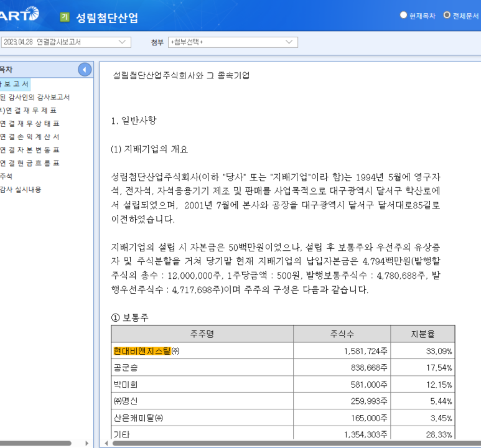Click the 165,000주 share count
The width and height of the screenshot is (481, 448).
pos(370,418)
